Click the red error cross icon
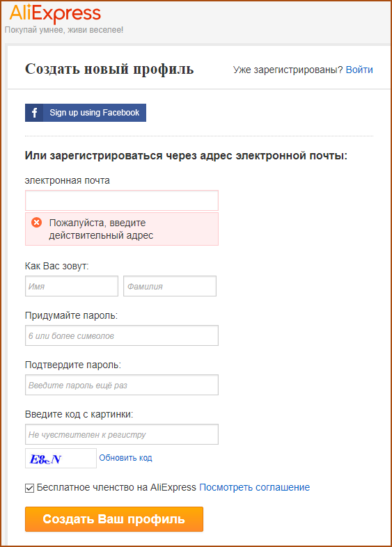The height and width of the screenshot is (547, 392). point(37,222)
